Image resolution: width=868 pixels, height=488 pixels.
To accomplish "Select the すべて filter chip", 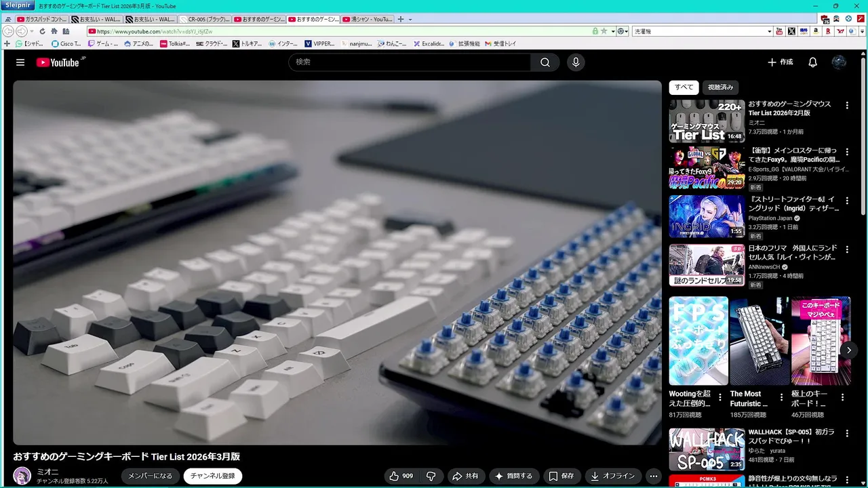I will click(x=684, y=87).
